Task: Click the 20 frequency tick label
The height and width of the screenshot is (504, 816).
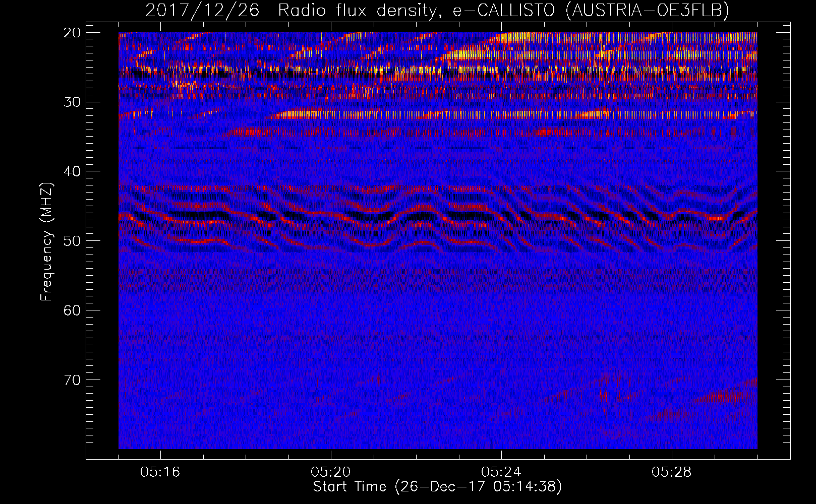Action: [73, 33]
